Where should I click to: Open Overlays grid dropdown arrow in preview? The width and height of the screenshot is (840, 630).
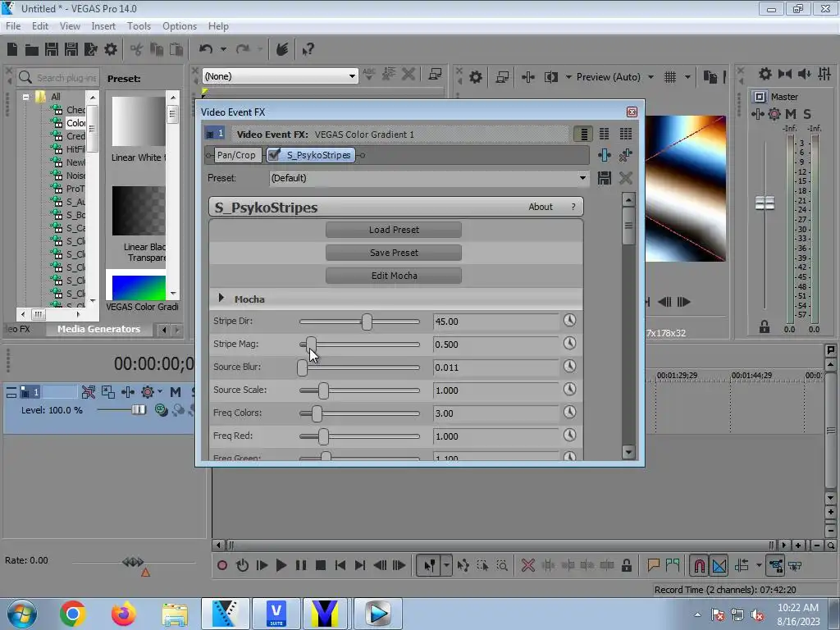point(687,77)
